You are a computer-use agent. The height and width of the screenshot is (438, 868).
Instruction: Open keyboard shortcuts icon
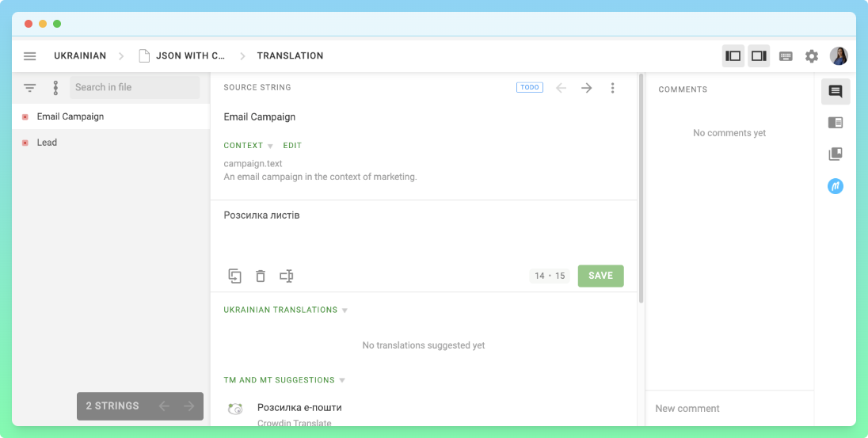pos(786,56)
